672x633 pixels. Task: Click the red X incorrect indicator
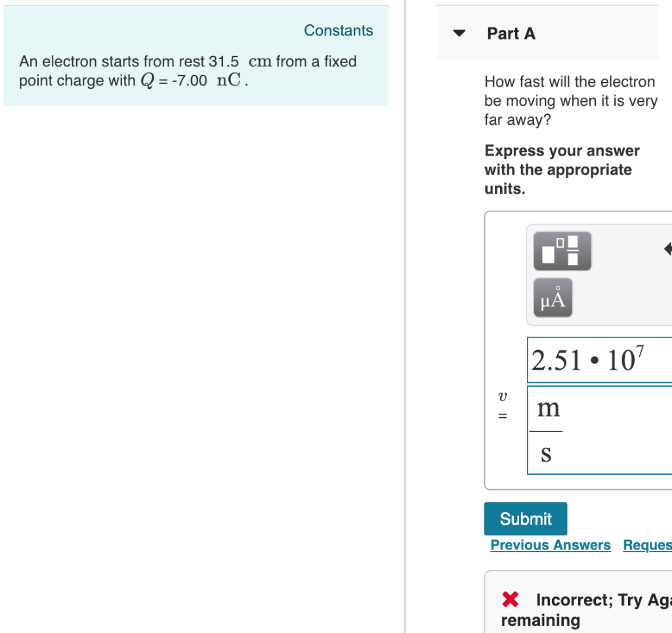pos(510,600)
